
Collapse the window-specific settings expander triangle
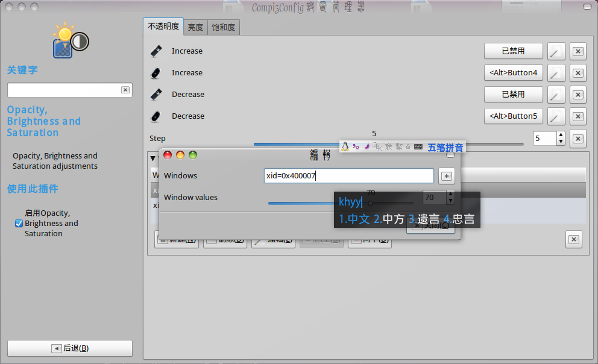[x=153, y=158]
